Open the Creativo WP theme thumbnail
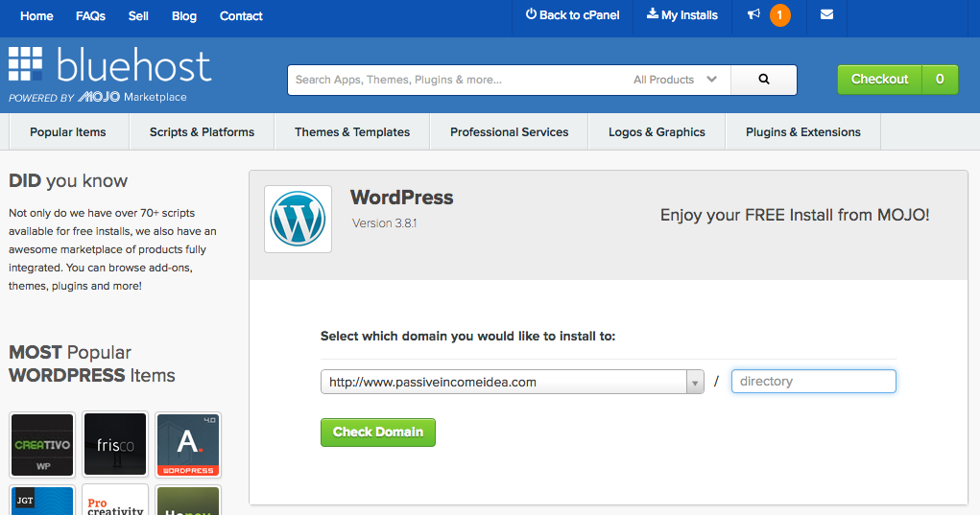This screenshot has height=515, width=980. pyautogui.click(x=42, y=444)
